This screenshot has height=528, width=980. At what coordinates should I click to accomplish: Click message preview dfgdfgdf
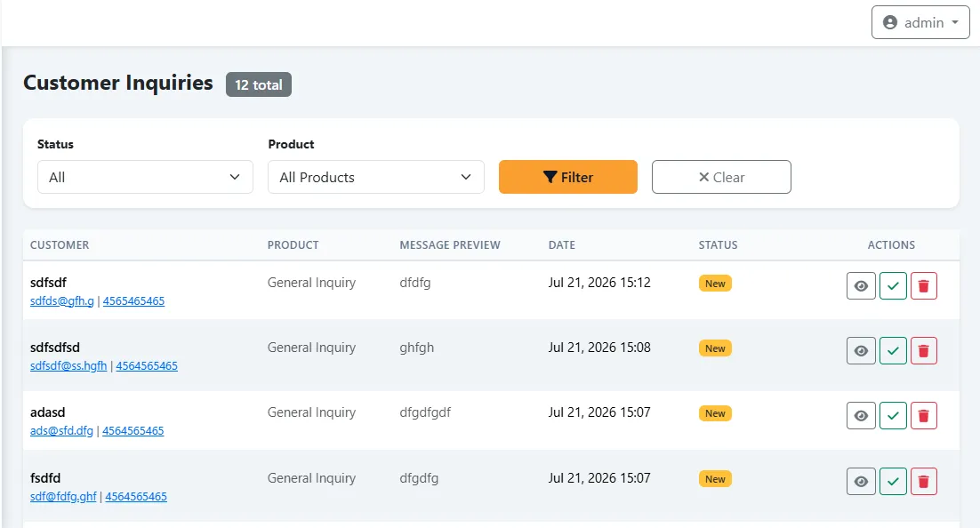[x=425, y=412]
